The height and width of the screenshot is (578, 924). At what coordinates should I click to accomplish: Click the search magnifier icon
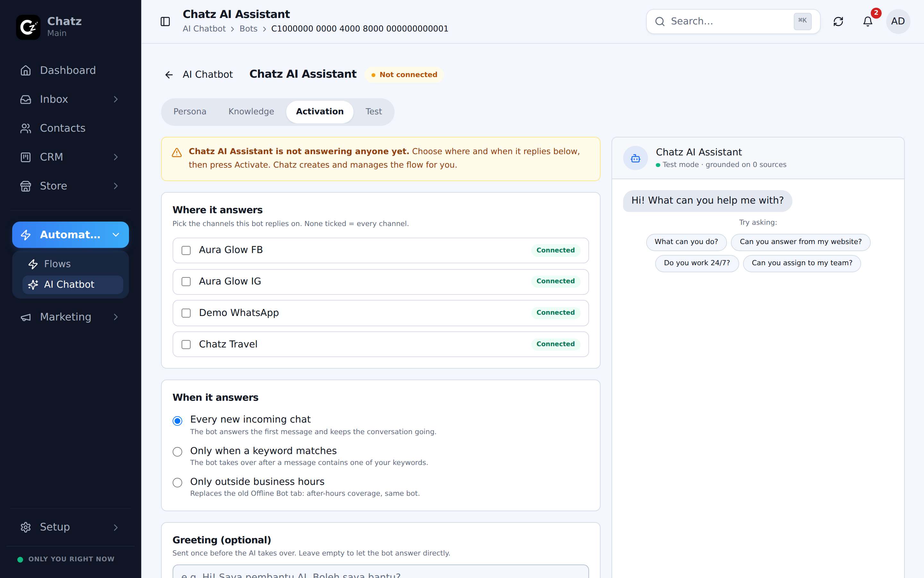[x=660, y=22]
